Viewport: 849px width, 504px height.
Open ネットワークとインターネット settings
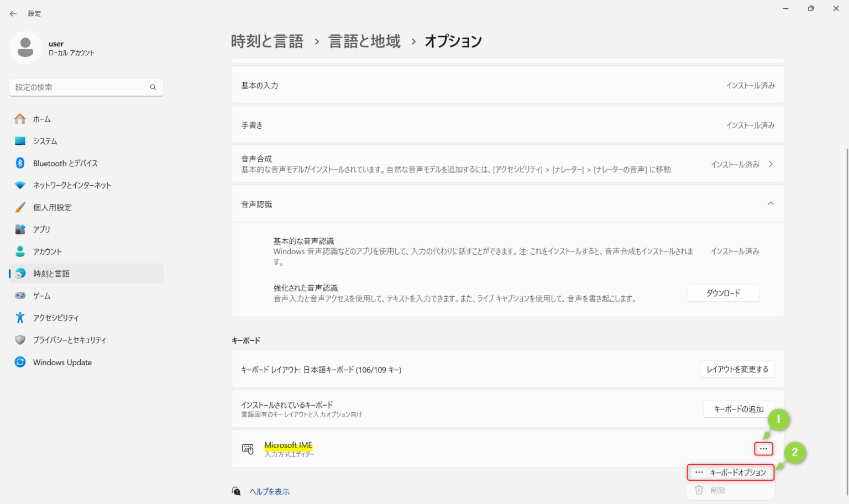71,186
